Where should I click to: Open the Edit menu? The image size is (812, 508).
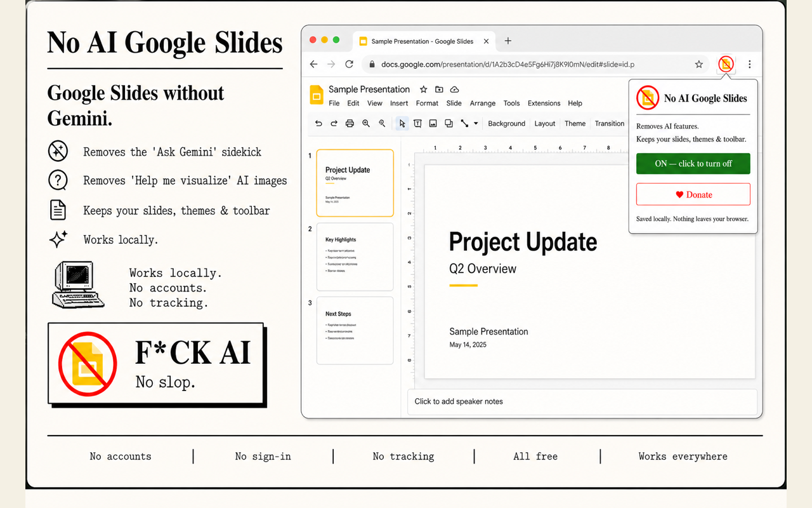353,103
